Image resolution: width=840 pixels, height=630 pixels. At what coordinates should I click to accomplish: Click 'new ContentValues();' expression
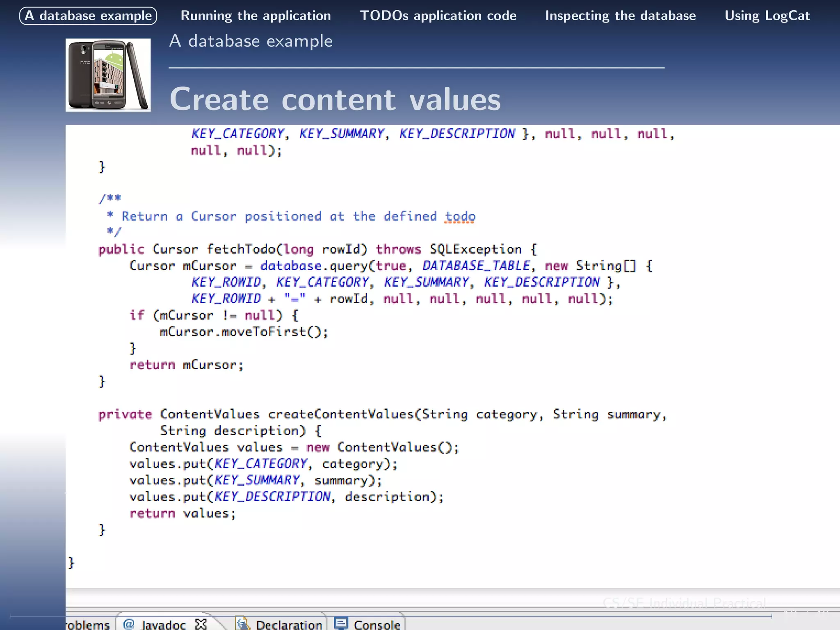tap(382, 447)
